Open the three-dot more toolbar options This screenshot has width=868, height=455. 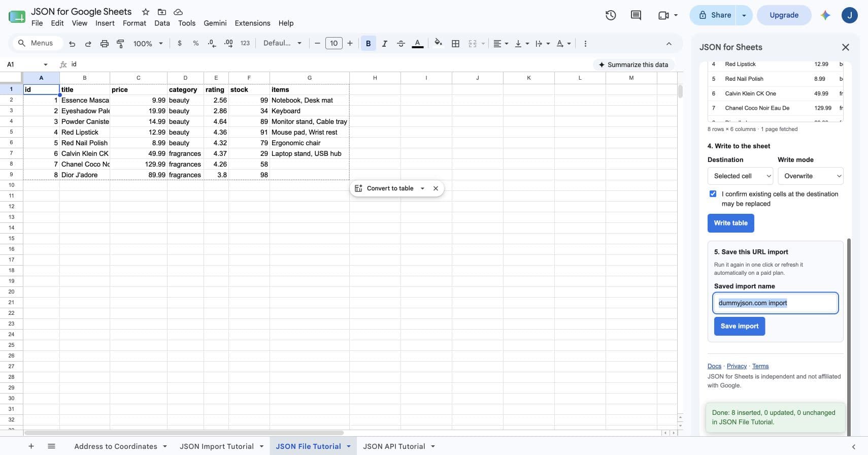point(585,44)
